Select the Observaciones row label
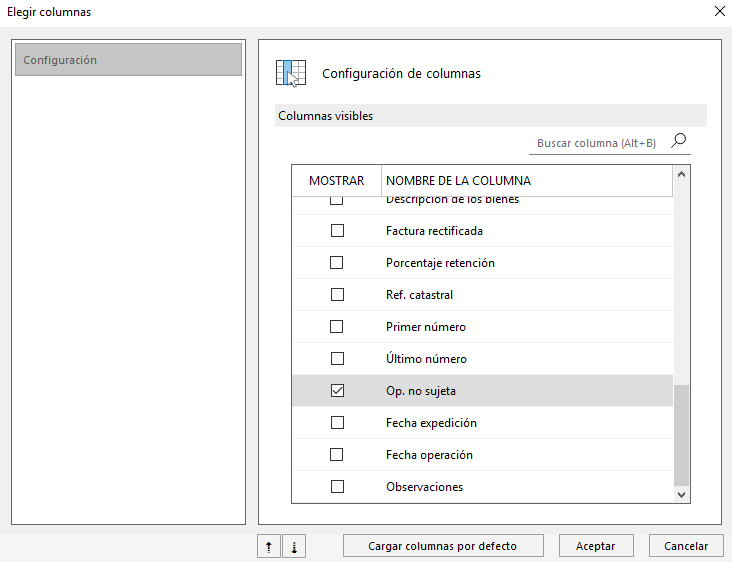The height and width of the screenshot is (562, 732). pos(424,487)
